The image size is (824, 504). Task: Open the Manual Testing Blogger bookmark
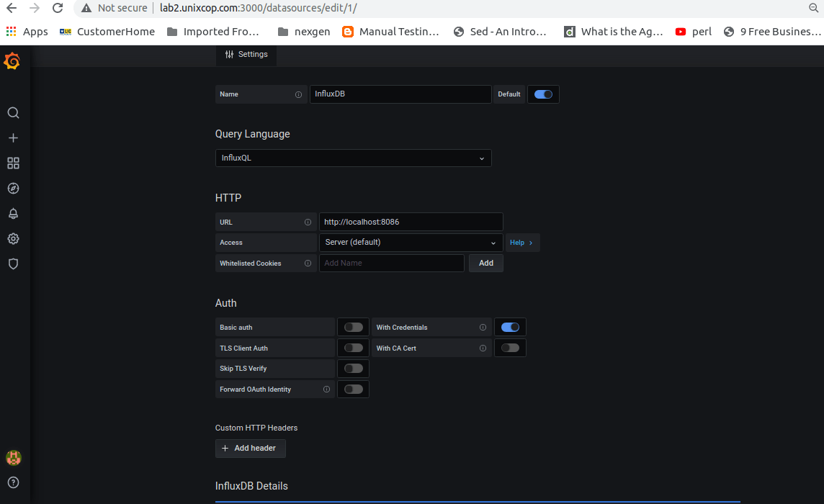pos(390,32)
